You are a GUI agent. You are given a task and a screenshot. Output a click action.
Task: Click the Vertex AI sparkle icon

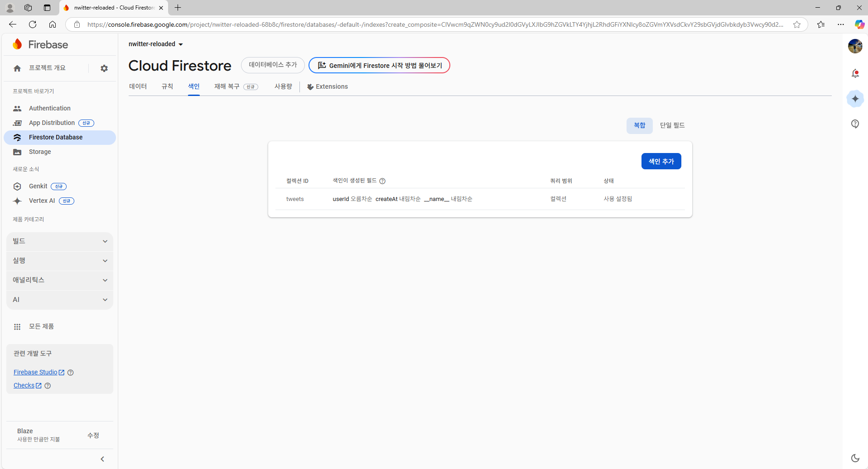click(17, 201)
